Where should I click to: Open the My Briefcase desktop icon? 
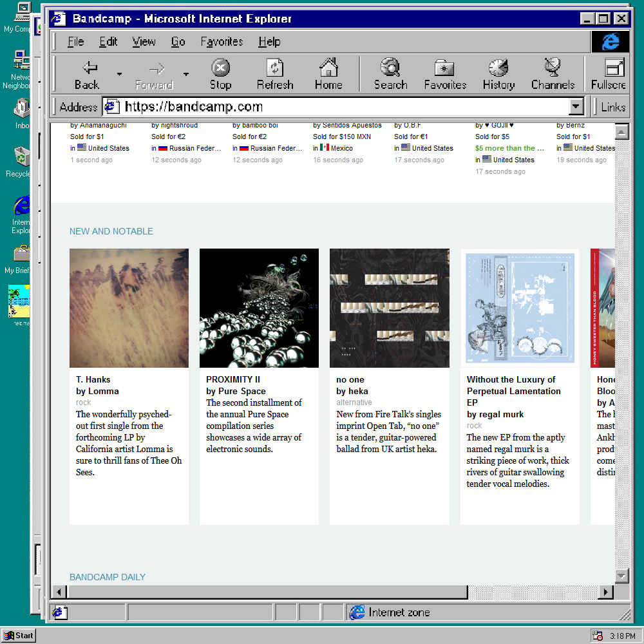[x=17, y=260]
